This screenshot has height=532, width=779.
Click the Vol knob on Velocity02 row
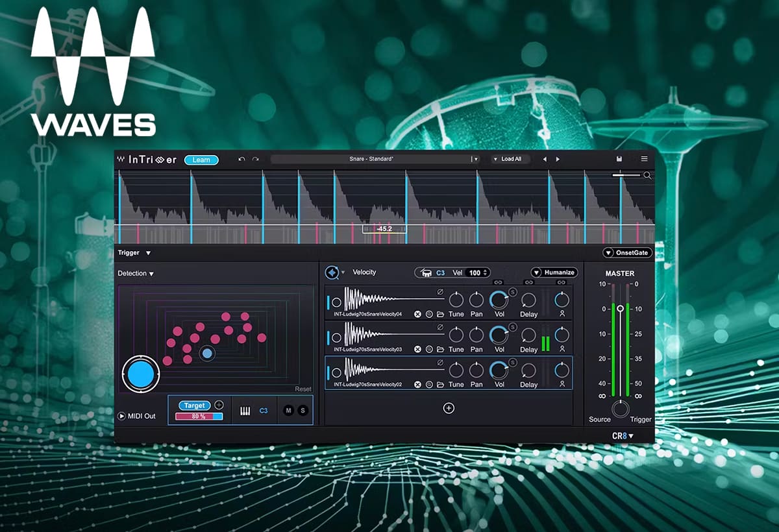point(499,370)
